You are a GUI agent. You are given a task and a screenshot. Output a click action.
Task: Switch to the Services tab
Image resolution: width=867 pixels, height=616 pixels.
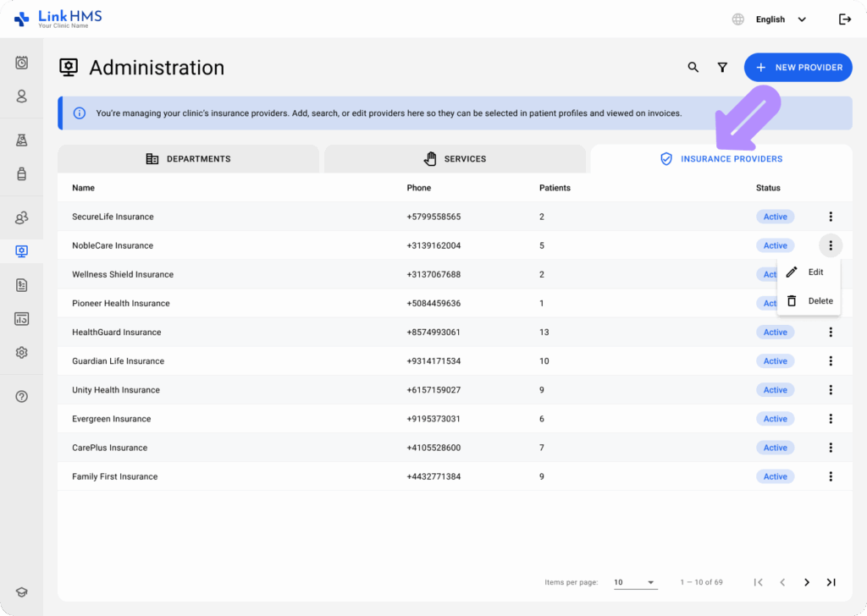point(455,159)
